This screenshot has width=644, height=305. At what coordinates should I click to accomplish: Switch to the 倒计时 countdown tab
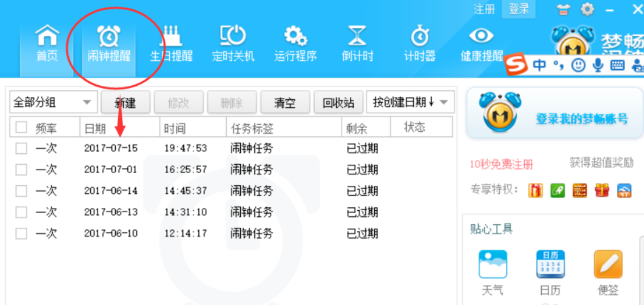[357, 44]
